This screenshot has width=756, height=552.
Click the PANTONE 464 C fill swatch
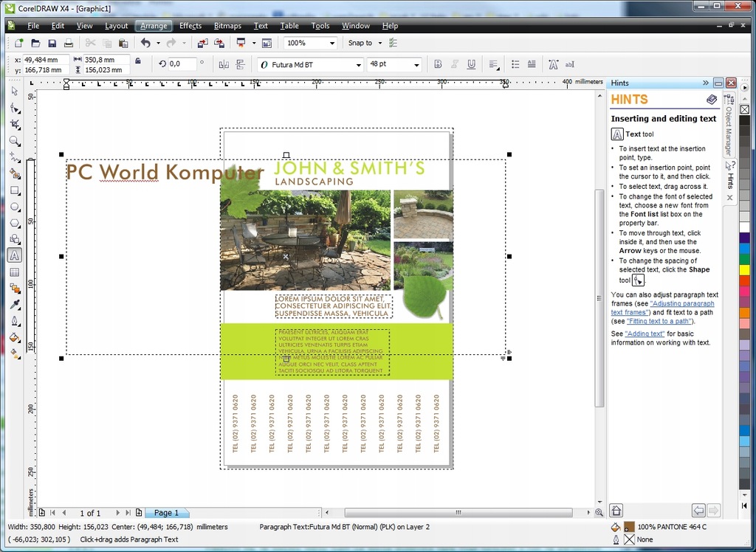[629, 527]
